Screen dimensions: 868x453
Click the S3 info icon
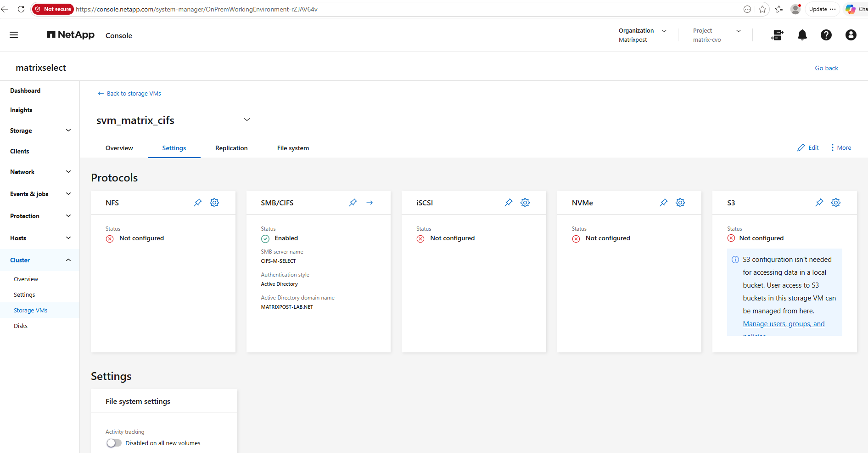tap(735, 260)
